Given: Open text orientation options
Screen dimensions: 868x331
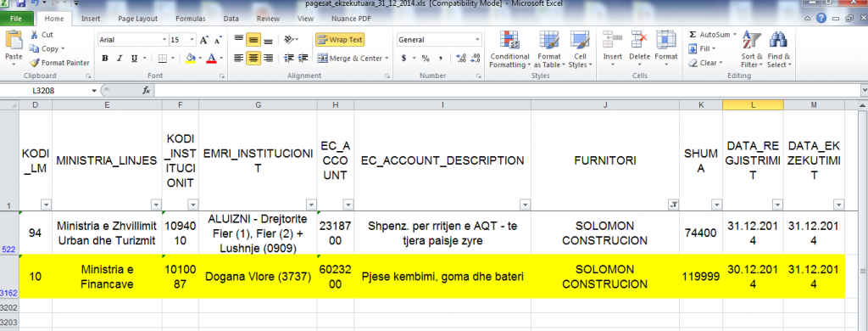Looking at the screenshot, I should (x=291, y=40).
